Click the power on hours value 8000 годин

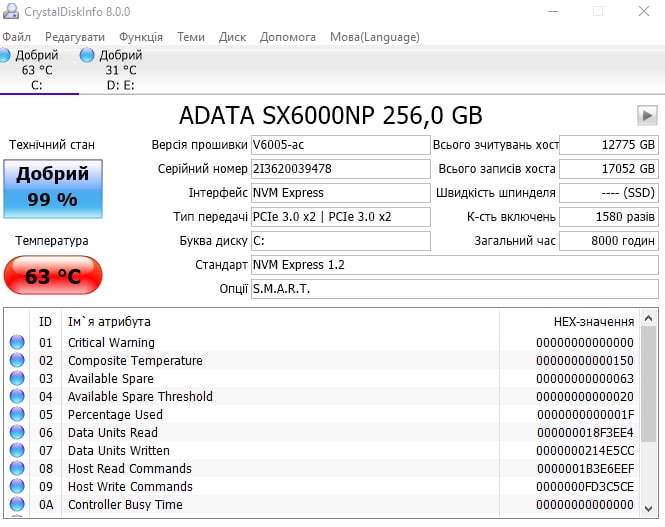point(609,241)
